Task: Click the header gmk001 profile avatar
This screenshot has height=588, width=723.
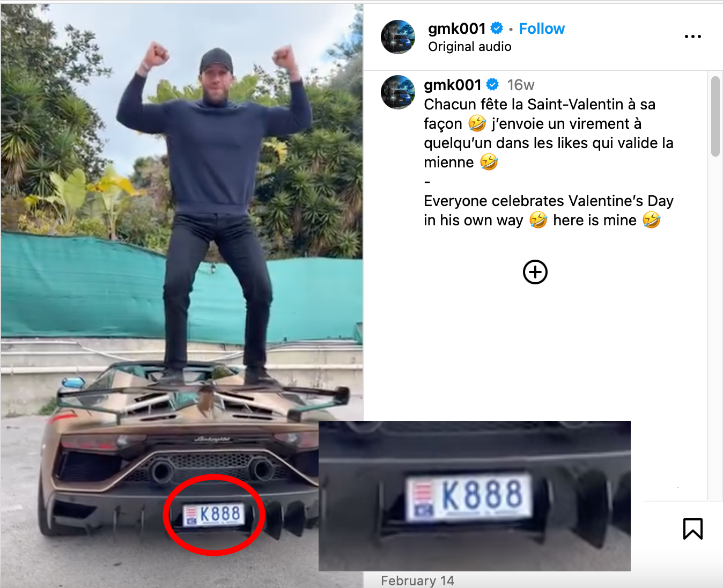Action: 398,37
